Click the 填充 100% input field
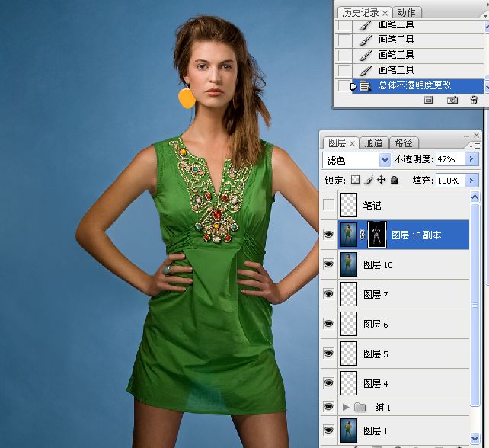This screenshot has height=448, width=489. tap(450, 181)
